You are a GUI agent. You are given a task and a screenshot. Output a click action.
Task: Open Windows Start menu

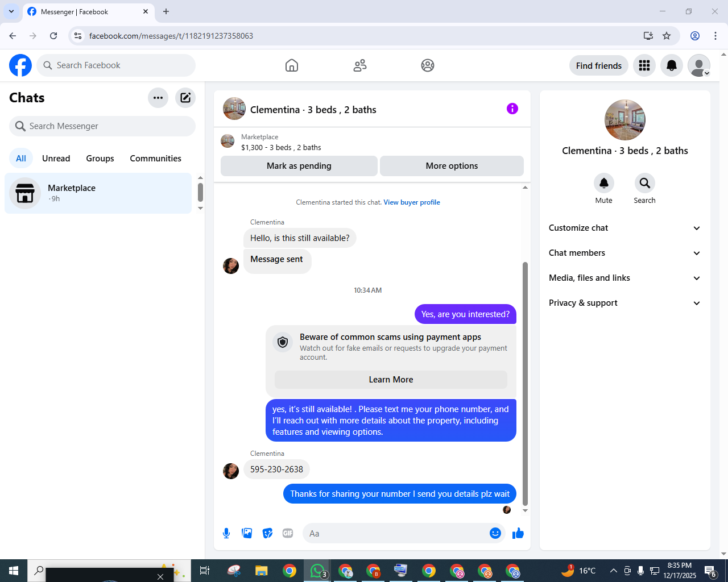click(x=14, y=571)
